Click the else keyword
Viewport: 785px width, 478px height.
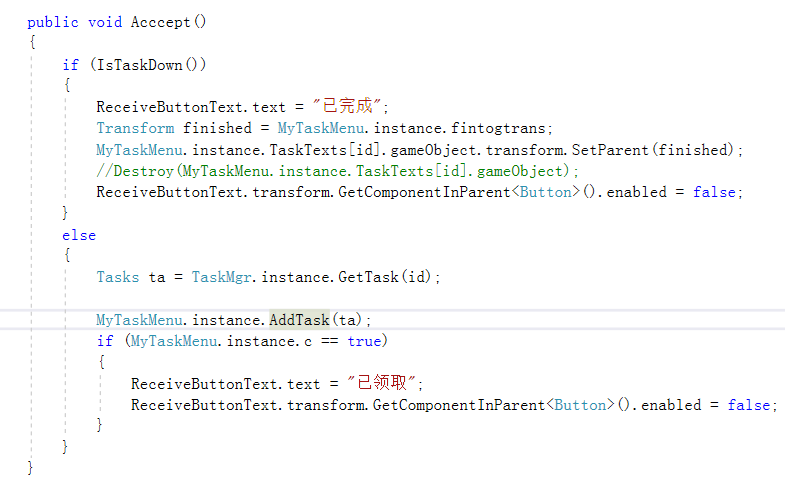[79, 235]
